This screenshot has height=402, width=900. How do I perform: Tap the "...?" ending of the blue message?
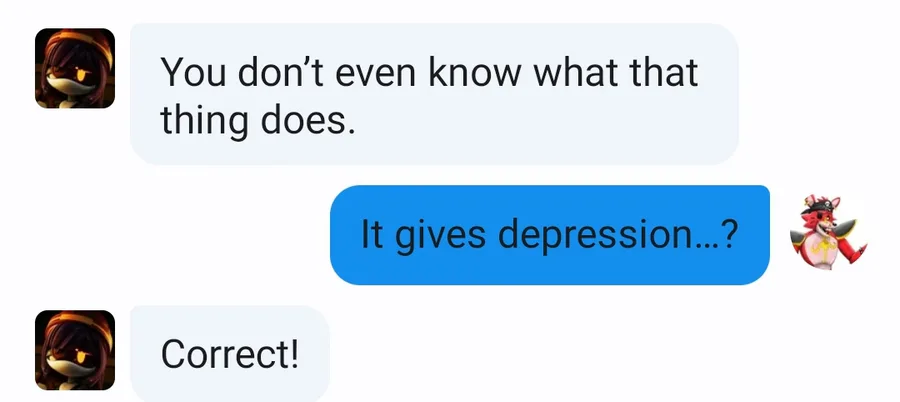click(712, 234)
